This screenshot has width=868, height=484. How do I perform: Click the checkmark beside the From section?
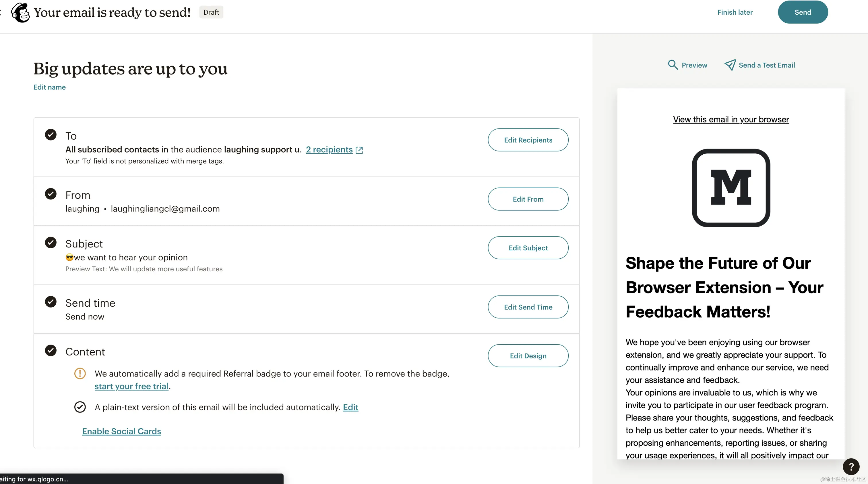(x=51, y=194)
